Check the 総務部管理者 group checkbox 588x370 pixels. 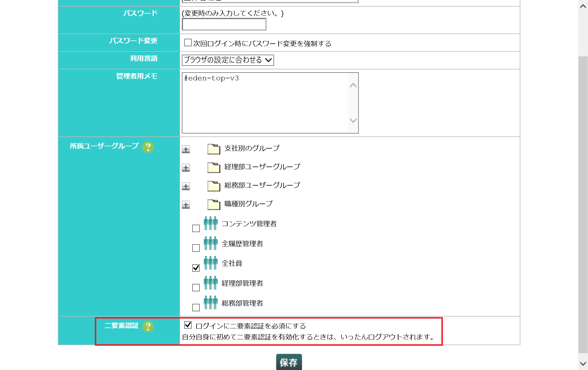(x=196, y=308)
